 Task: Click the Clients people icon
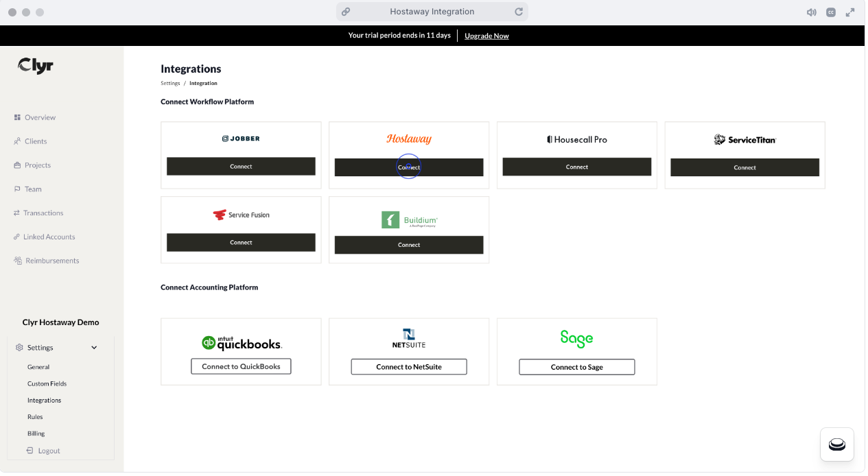click(x=17, y=141)
